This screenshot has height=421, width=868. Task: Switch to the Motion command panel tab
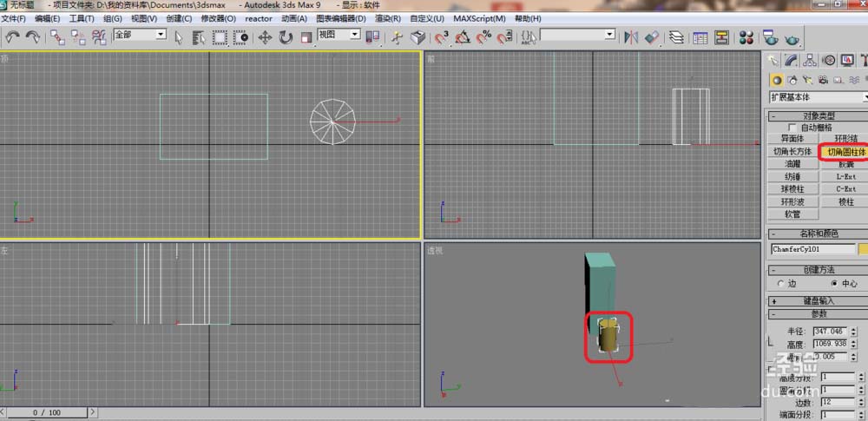[x=829, y=60]
